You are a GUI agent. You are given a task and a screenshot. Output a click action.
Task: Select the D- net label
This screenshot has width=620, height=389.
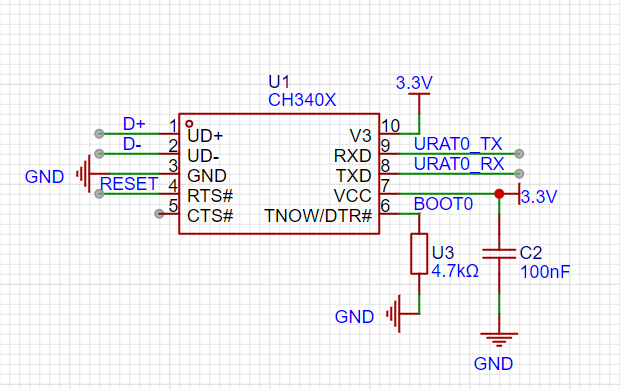click(132, 144)
